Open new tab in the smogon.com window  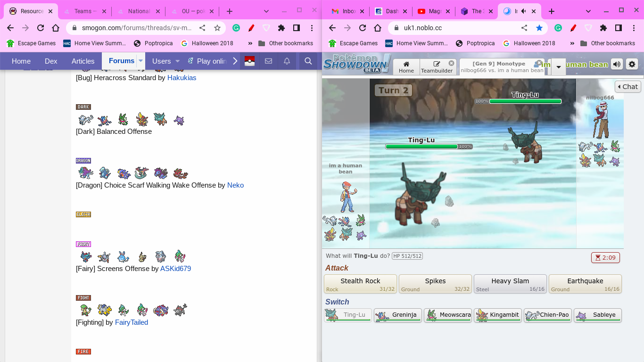(x=230, y=11)
